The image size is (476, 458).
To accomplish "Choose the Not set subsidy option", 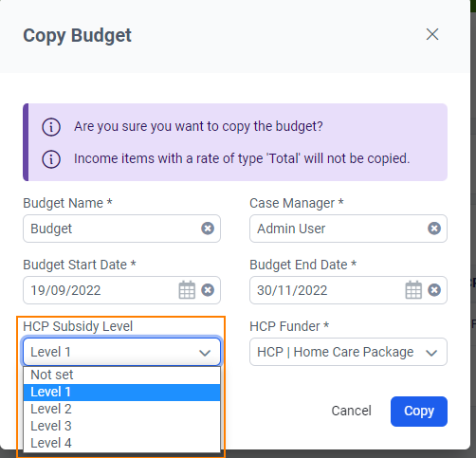I will pyautogui.click(x=121, y=376).
